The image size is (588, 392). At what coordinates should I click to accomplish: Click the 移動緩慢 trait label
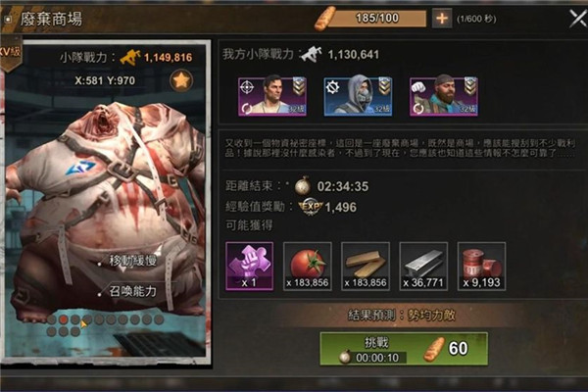(x=132, y=261)
